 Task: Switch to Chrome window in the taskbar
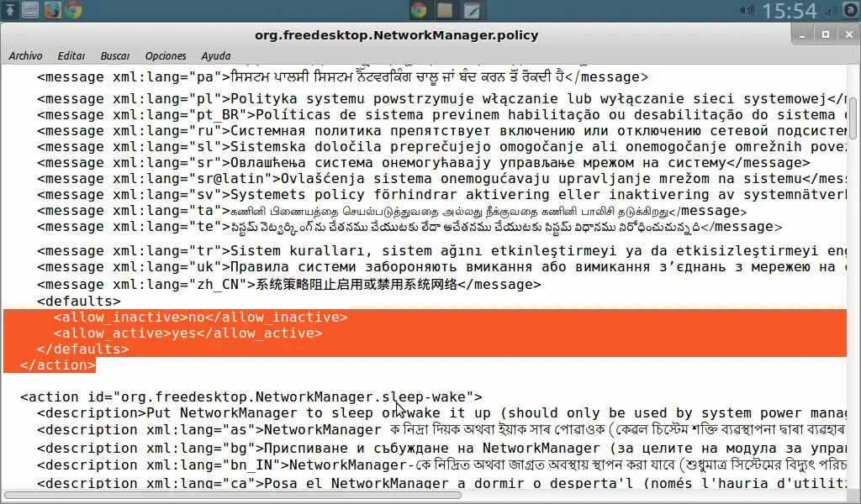pyautogui.click(x=419, y=10)
